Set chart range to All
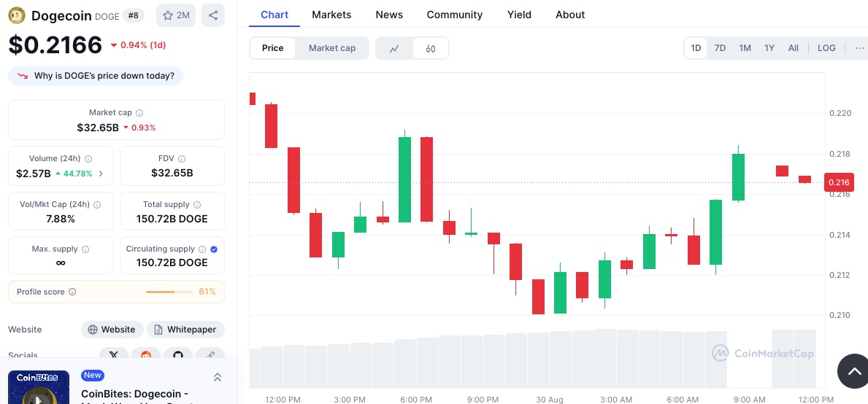Viewport: 868px width, 404px height. click(794, 48)
